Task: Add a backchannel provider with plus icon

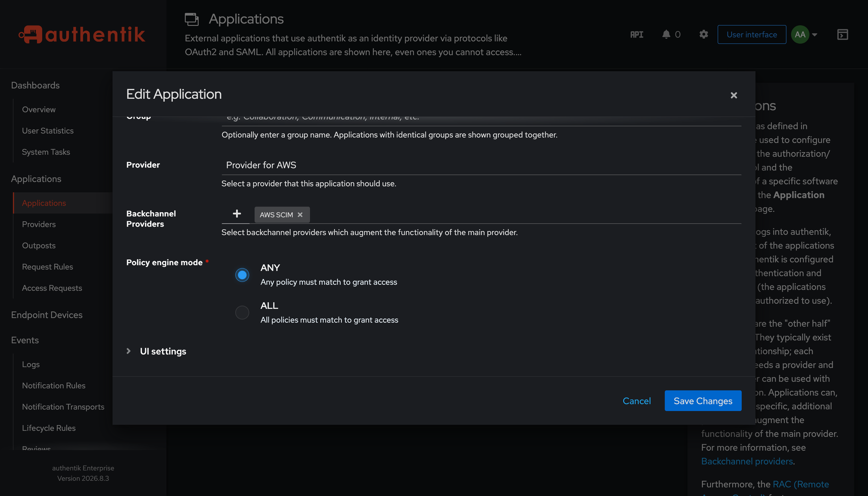Action: [x=237, y=214]
